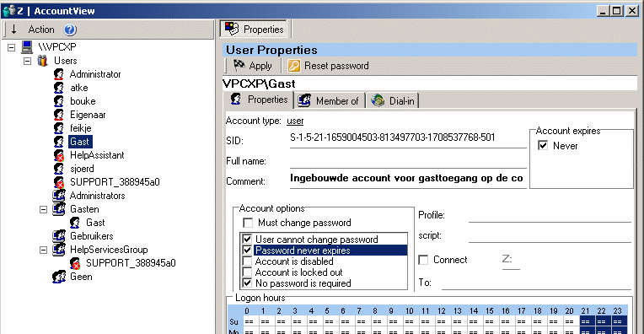Click the \\VPCXP computer icon
Viewport: 644px width, 334px height.
(x=27, y=47)
